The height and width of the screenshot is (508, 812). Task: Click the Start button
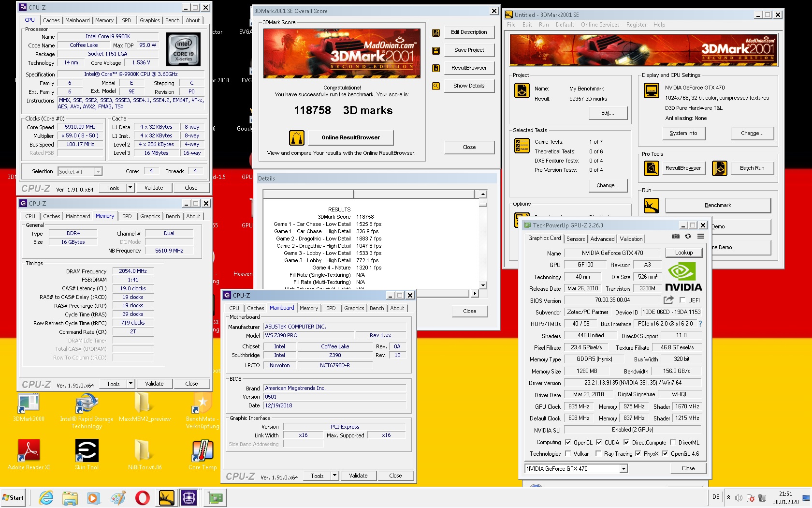tap(14, 498)
